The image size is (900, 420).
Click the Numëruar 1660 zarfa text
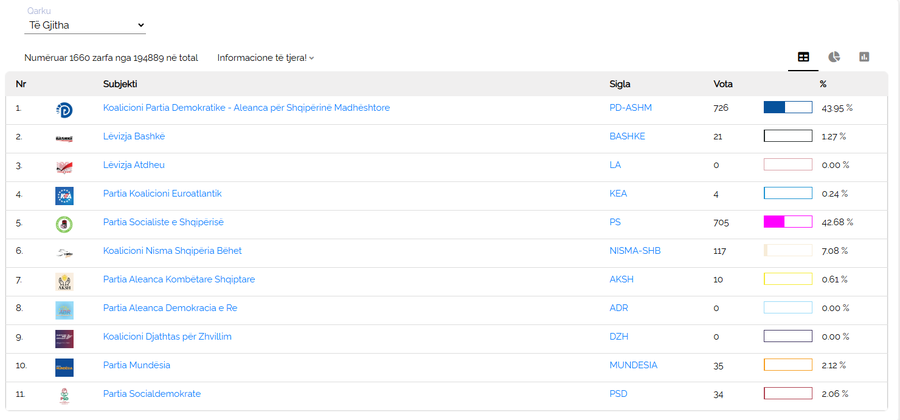click(111, 58)
